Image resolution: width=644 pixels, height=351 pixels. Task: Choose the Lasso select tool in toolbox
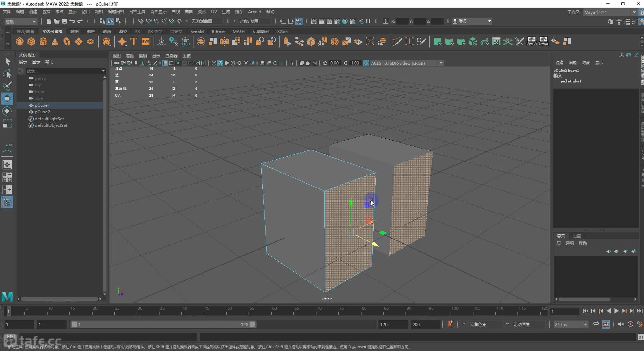tap(7, 74)
